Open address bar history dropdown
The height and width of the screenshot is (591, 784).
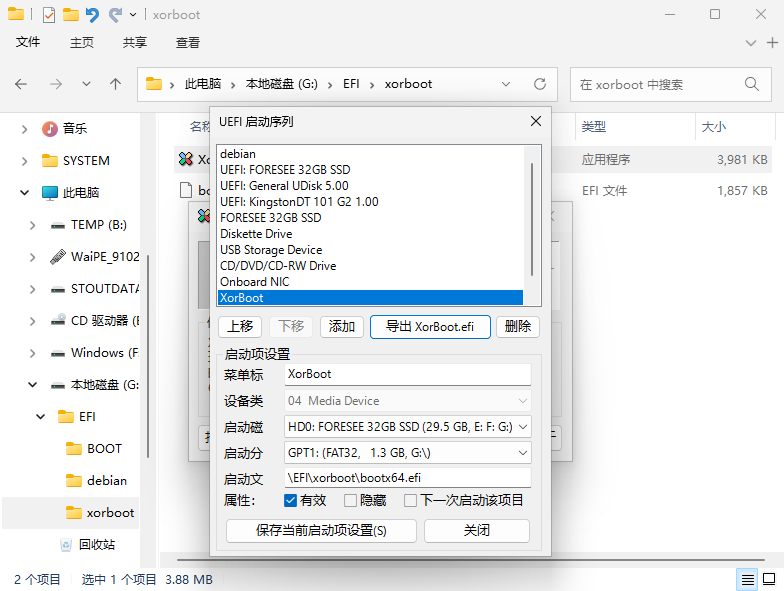point(506,84)
